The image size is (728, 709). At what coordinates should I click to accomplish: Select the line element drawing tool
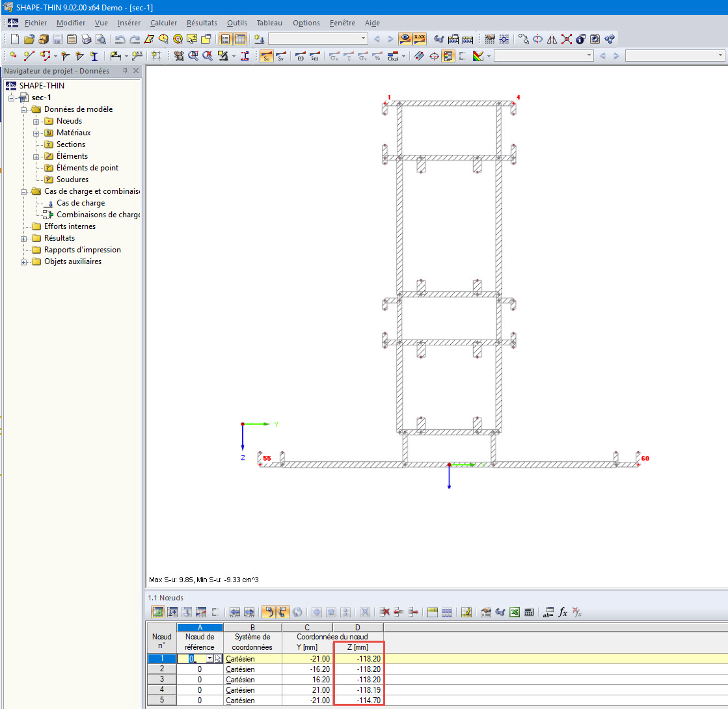coord(29,56)
